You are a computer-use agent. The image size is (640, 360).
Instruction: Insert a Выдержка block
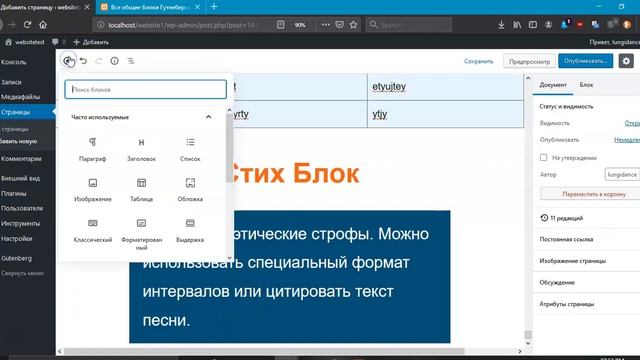[x=190, y=231]
